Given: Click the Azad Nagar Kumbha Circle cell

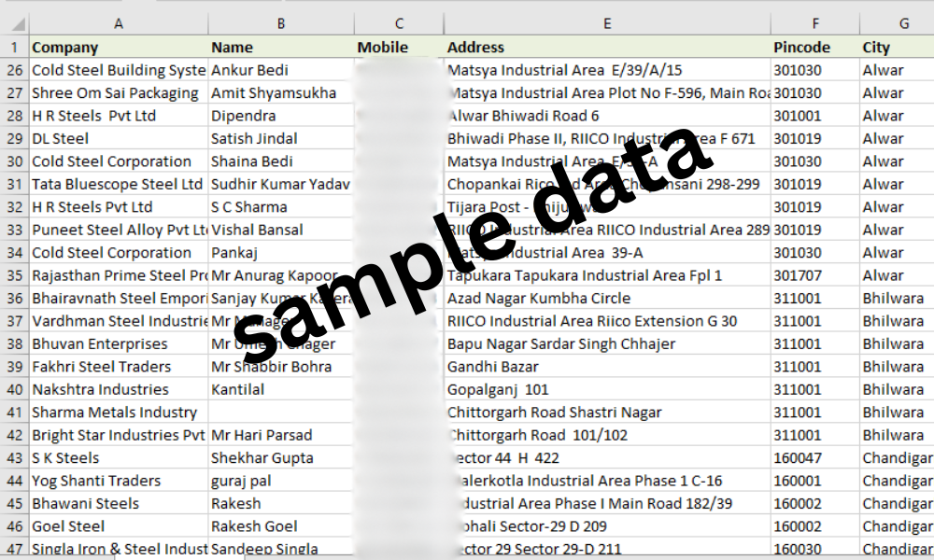Looking at the screenshot, I should coord(607,298).
